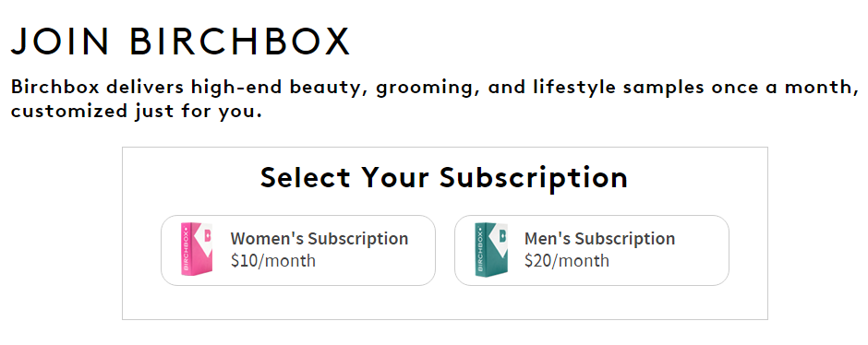
Task: Click vertical BIRCHBOX lettering on the pink box
Action: coord(186,249)
